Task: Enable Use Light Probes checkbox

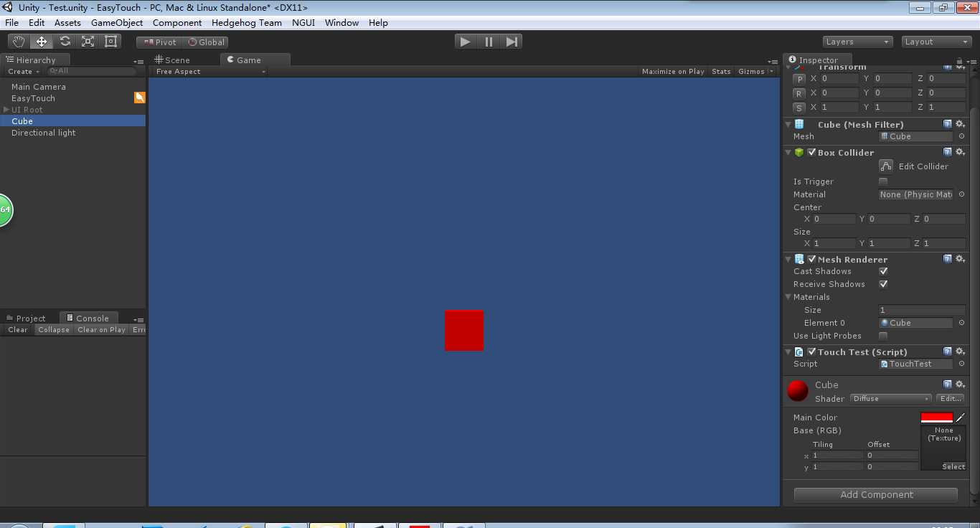Action: 883,336
